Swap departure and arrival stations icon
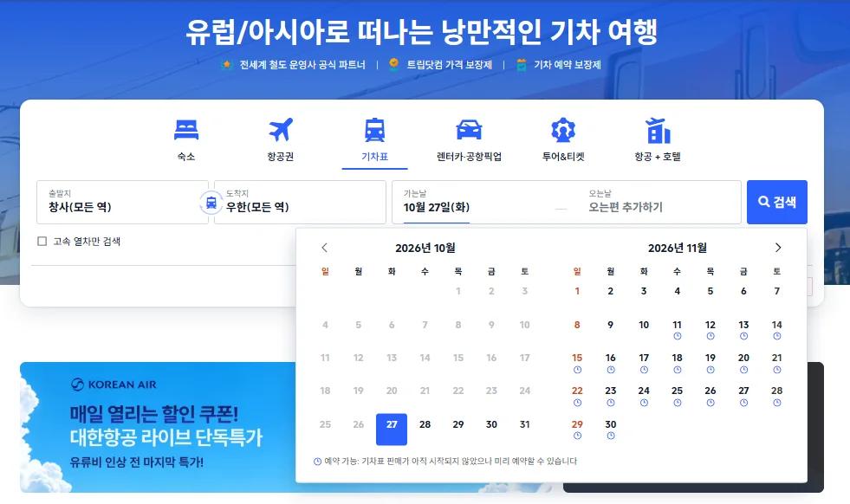The image size is (850, 504). [211, 203]
